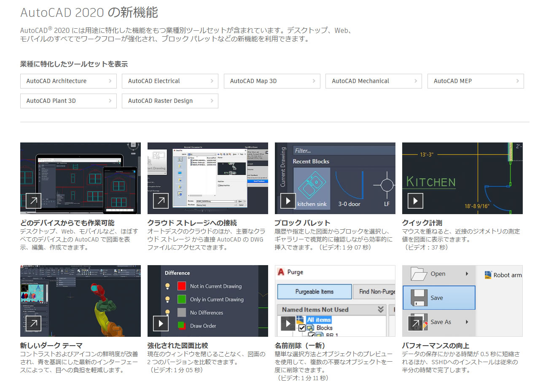Open the AutoCAD Map 3D toolset link

pyautogui.click(x=272, y=81)
